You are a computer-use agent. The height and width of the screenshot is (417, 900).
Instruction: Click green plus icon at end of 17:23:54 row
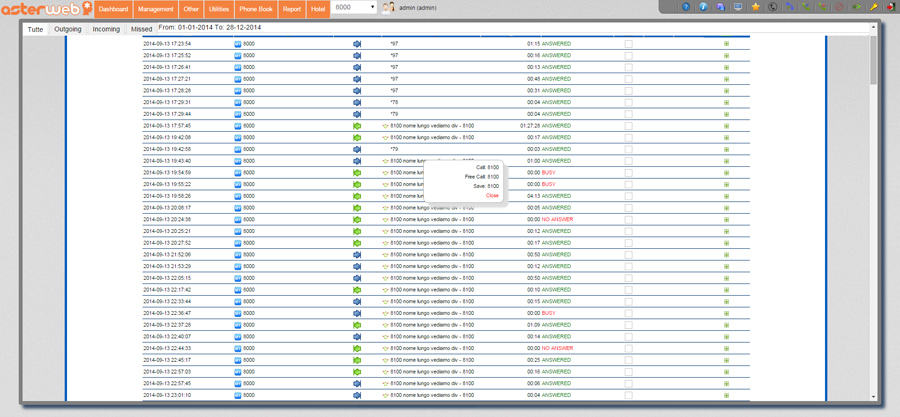click(726, 44)
